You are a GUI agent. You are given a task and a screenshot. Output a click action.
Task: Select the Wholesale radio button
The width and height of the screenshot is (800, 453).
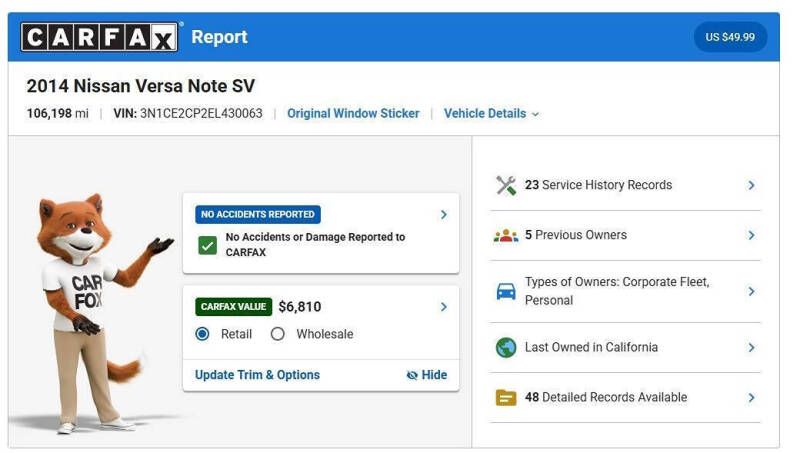tap(278, 334)
